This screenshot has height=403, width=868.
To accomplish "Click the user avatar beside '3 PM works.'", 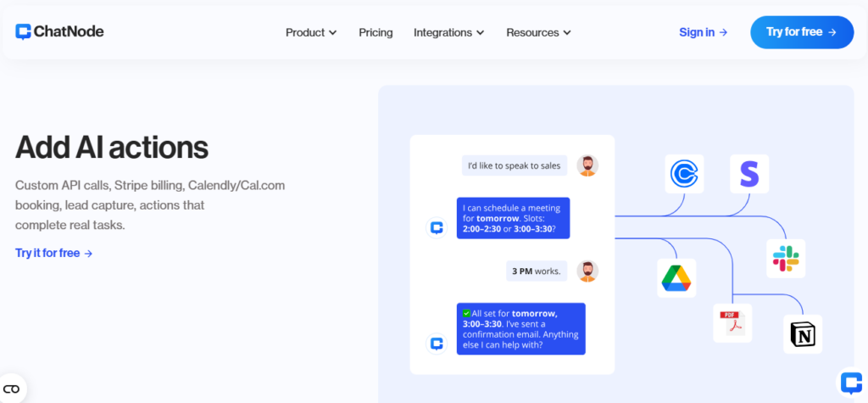I will pyautogui.click(x=587, y=271).
